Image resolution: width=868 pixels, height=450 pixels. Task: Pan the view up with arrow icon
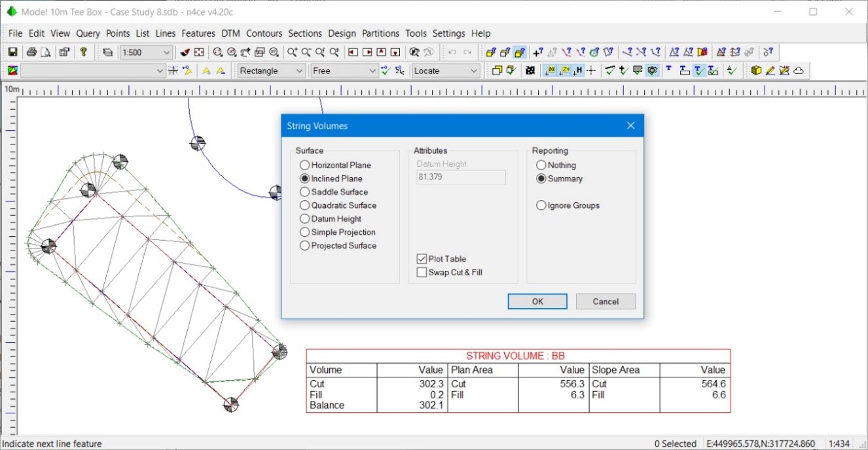pos(382,52)
